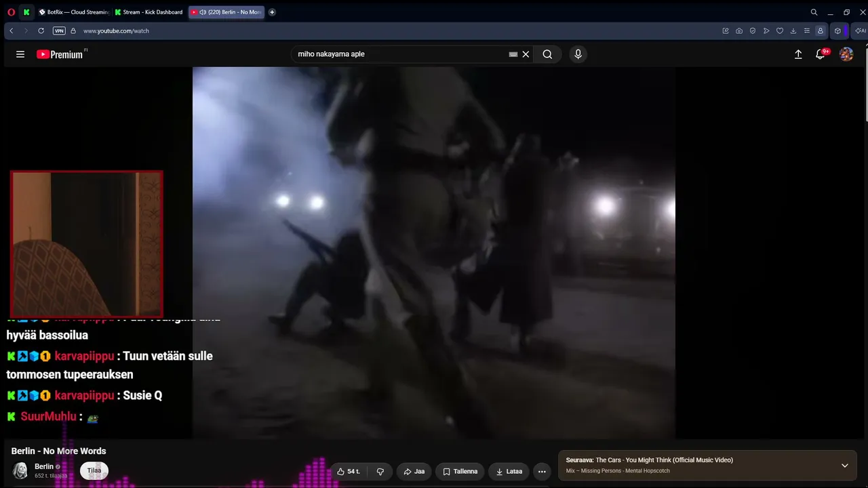Screen dimensions: 868x488
Task: Open the Opera Flow send icon
Action: point(766,30)
